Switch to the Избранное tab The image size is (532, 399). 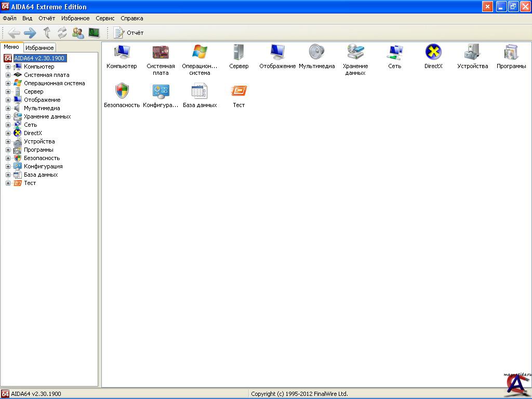pyautogui.click(x=39, y=48)
